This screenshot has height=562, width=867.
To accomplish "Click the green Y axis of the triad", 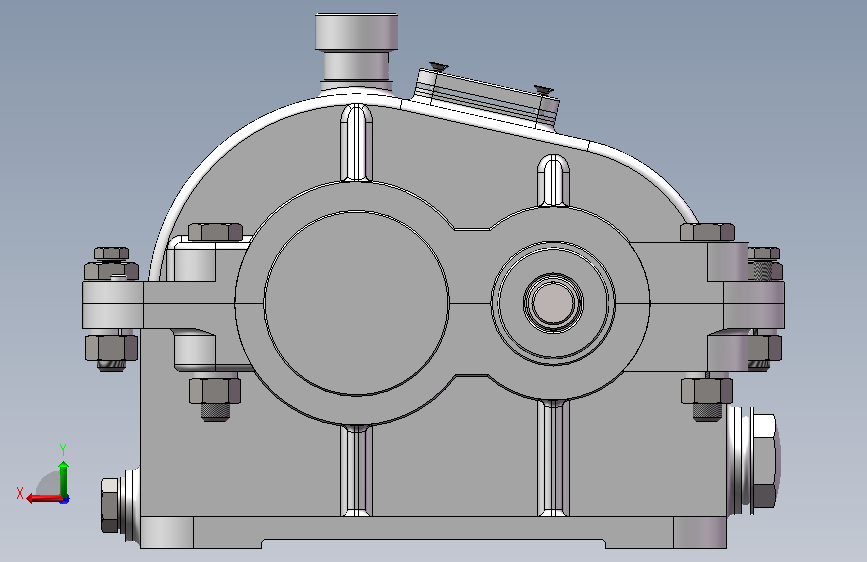I will (64, 479).
